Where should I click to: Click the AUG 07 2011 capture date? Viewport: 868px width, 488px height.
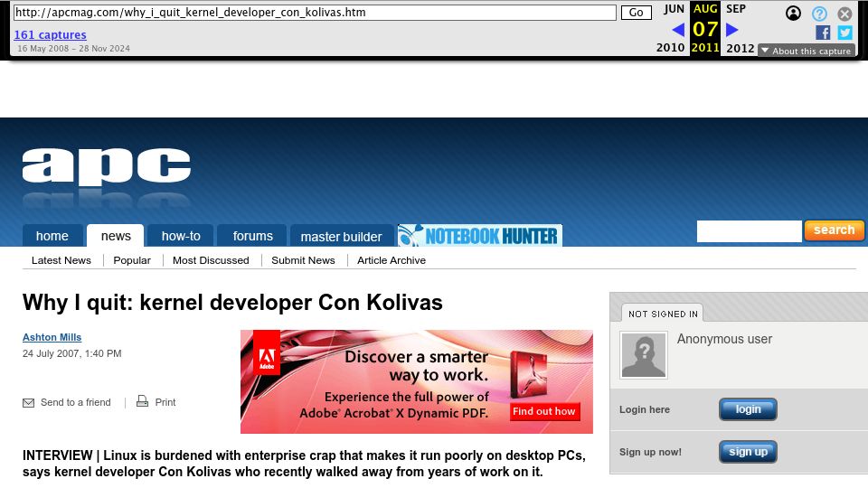pyautogui.click(x=705, y=28)
